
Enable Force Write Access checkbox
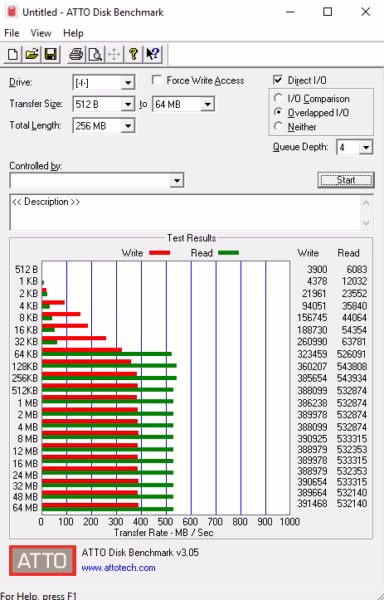coord(156,80)
